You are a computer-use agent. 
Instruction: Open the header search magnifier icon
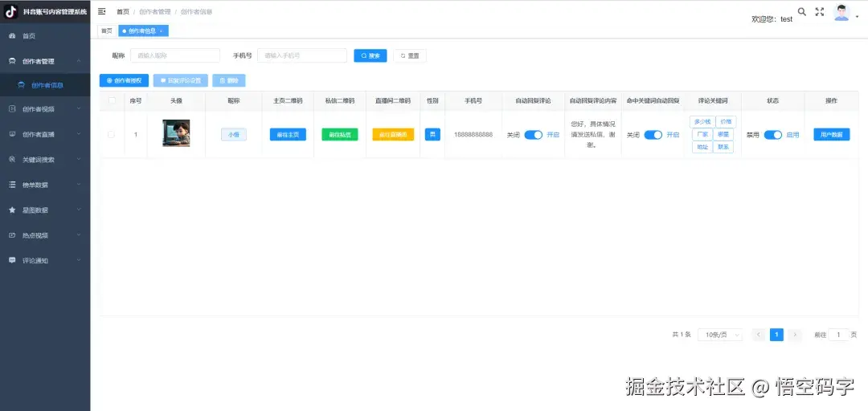(x=801, y=11)
